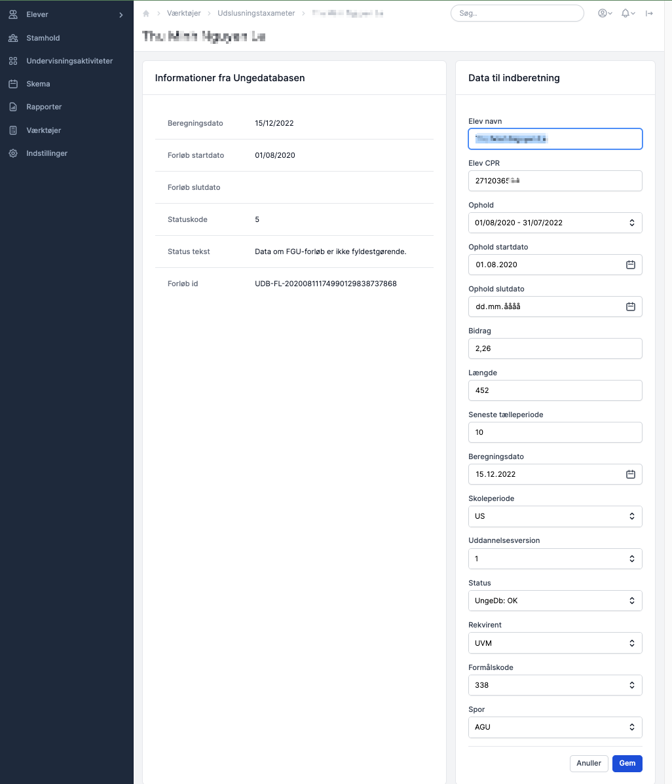Image resolution: width=672 pixels, height=784 pixels.
Task: Open calendar picker for Beregningsdato field
Action: [631, 474]
